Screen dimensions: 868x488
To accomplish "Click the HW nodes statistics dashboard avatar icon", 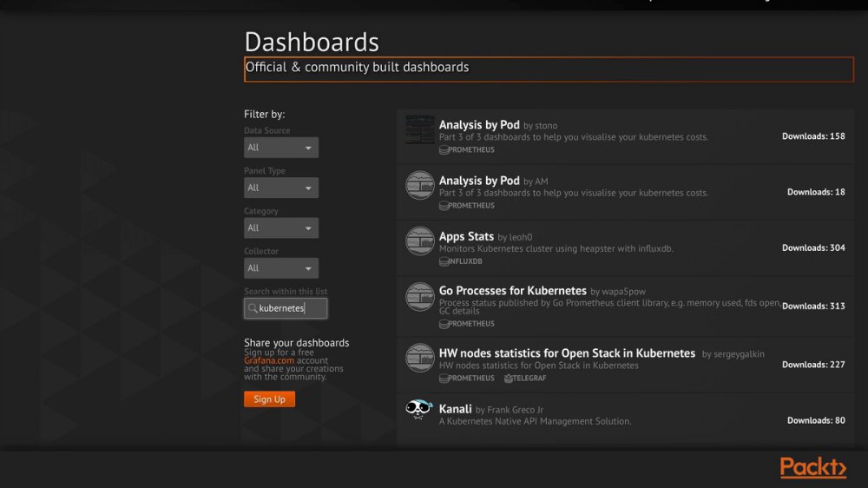I will (x=419, y=358).
